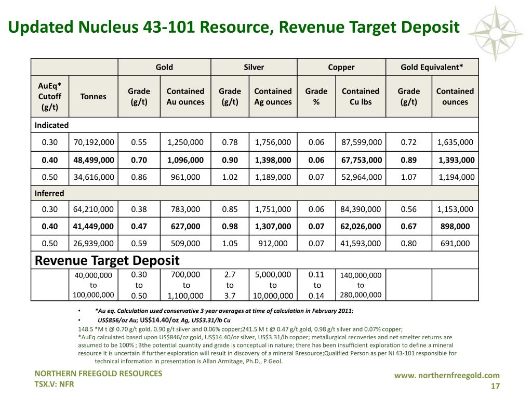
Task: Click the '700,000 to 1,100,000' gold range cell
Action: point(186,285)
